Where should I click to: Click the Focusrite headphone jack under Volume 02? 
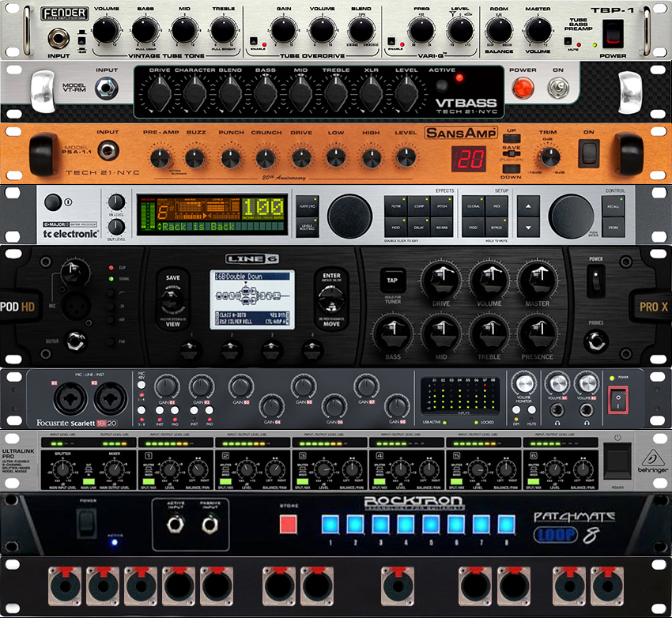tap(587, 410)
